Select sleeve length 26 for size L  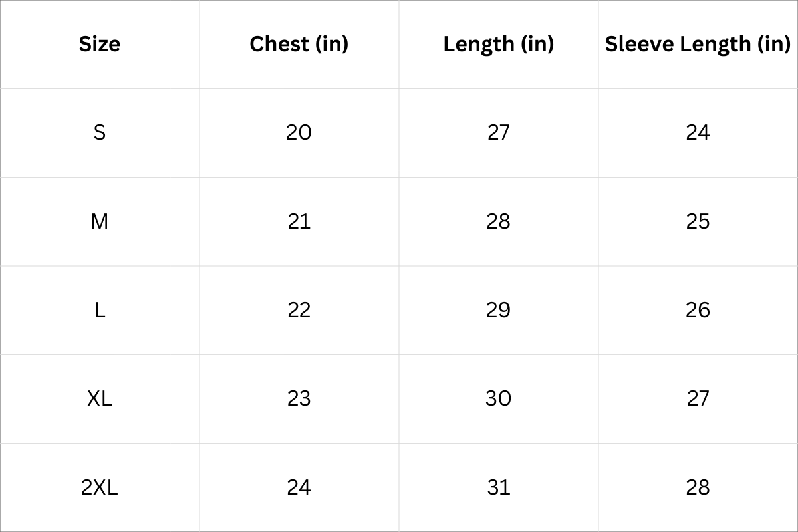click(x=698, y=310)
